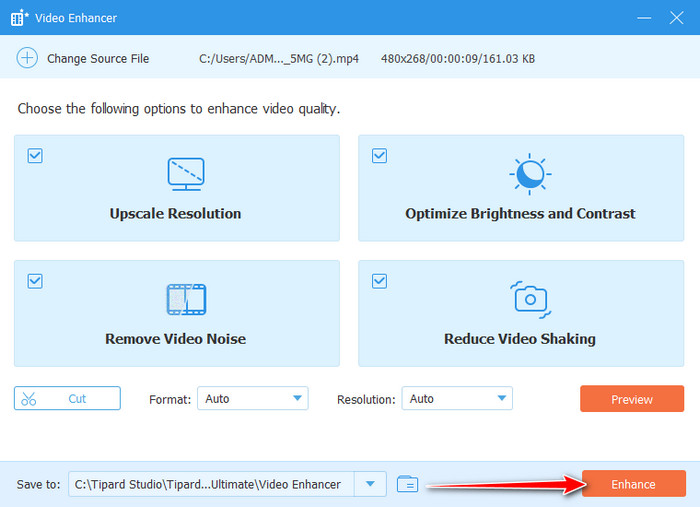
Task: Click the orange Preview button
Action: point(632,399)
